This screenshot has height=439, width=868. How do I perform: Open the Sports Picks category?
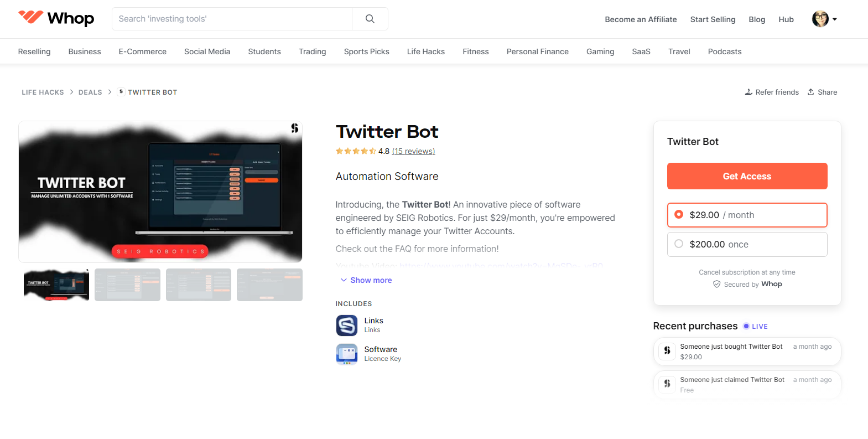tap(367, 51)
